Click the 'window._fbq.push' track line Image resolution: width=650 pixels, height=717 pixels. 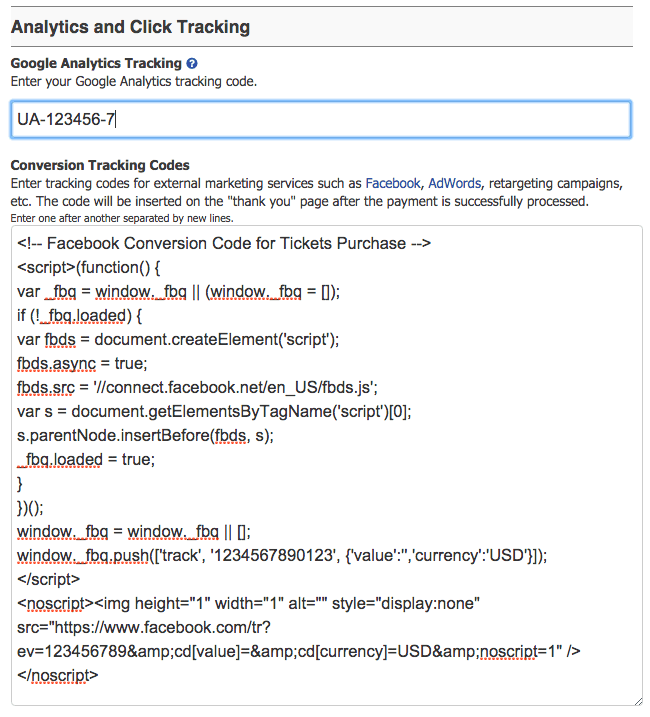(282, 555)
